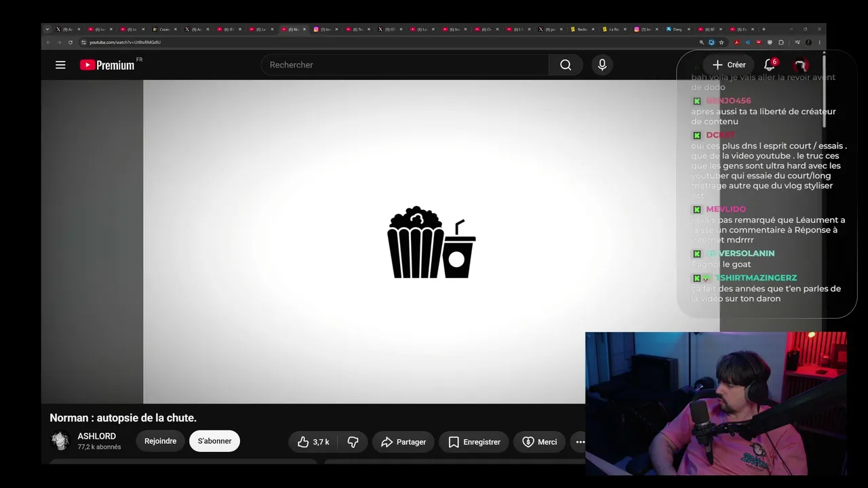Click the webcam overlay of the streamer

point(716,404)
